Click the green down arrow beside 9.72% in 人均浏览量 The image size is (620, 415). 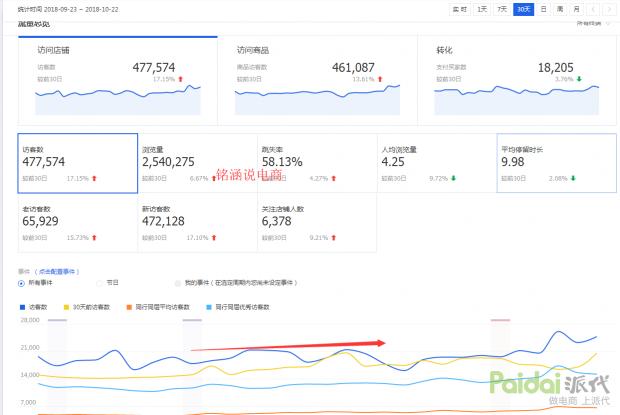tap(454, 178)
